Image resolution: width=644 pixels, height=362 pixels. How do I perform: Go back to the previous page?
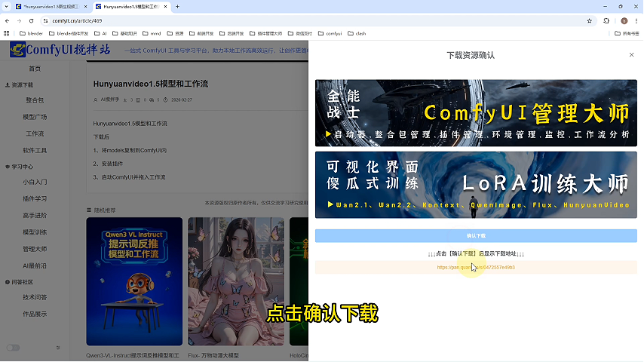pos(8,20)
